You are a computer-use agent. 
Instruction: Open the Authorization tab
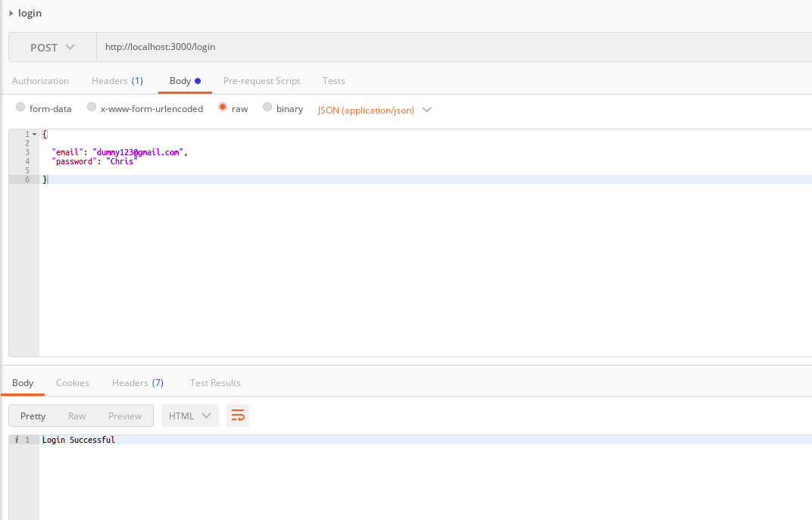point(40,81)
